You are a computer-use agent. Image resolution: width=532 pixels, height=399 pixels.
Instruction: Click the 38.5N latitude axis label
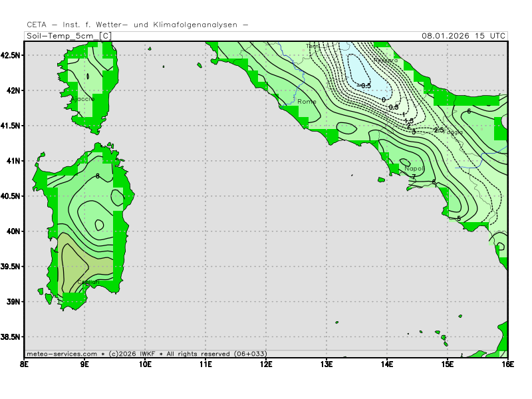pos(11,337)
